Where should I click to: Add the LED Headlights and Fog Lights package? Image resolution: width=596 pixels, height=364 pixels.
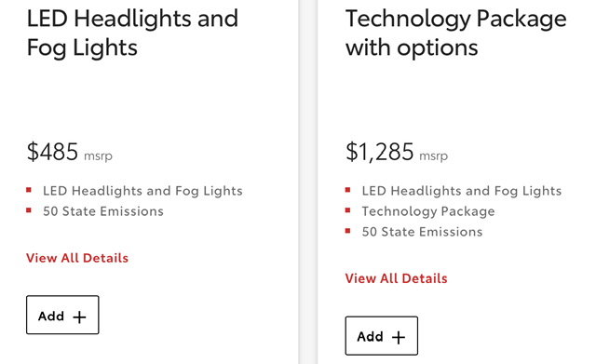tap(62, 315)
